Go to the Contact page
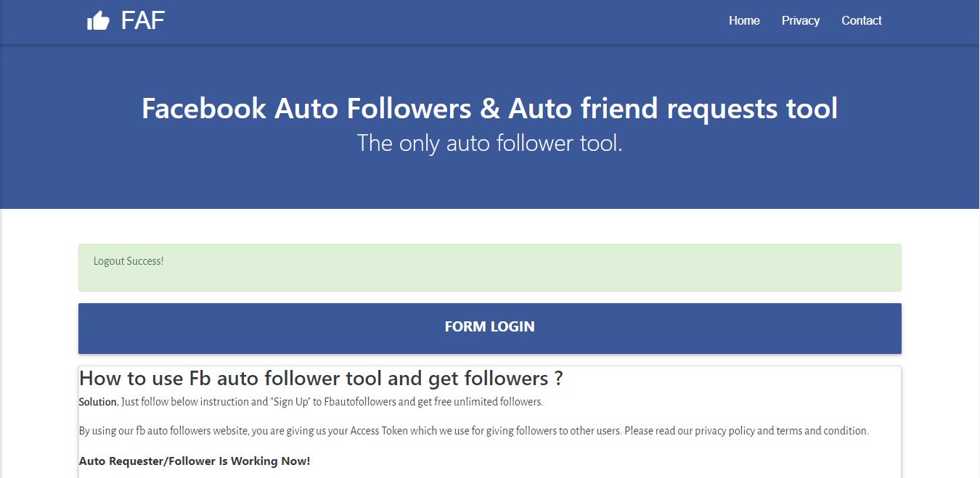The height and width of the screenshot is (478, 980). tap(862, 20)
